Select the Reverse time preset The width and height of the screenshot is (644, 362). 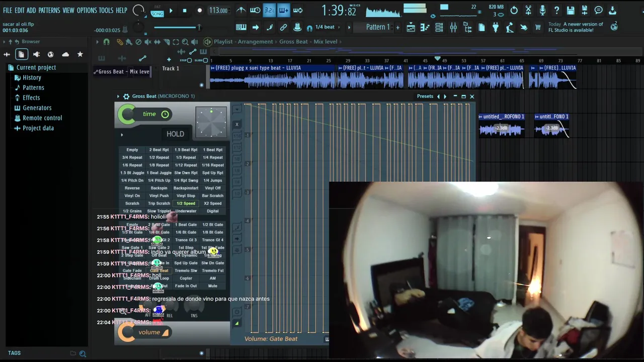pos(132,188)
